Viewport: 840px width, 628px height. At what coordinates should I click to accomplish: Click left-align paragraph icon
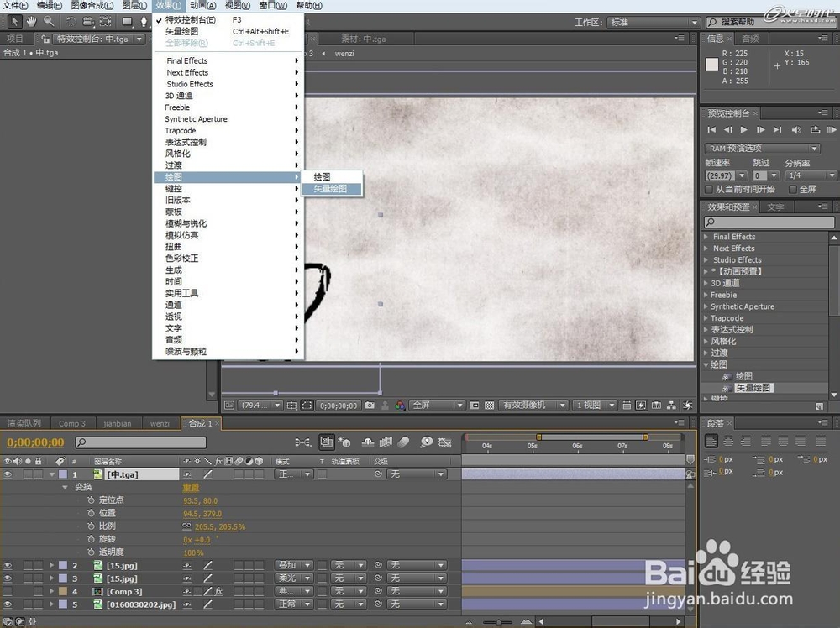[x=711, y=441]
